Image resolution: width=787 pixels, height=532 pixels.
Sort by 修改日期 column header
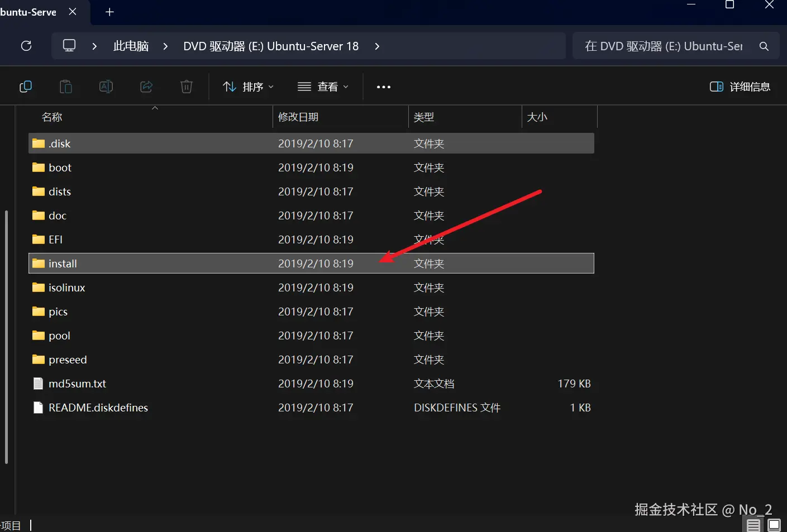click(298, 117)
